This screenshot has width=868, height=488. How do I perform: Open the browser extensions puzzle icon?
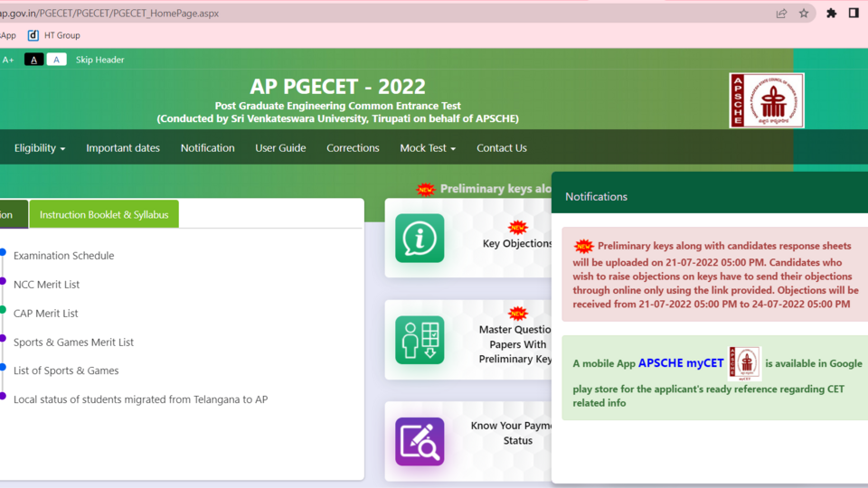[832, 14]
